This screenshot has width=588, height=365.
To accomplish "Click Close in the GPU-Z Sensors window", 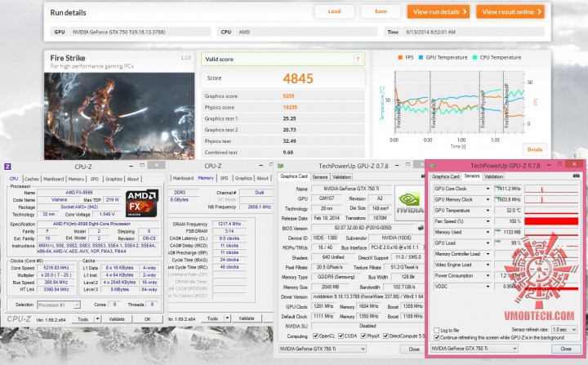I will click(x=565, y=349).
